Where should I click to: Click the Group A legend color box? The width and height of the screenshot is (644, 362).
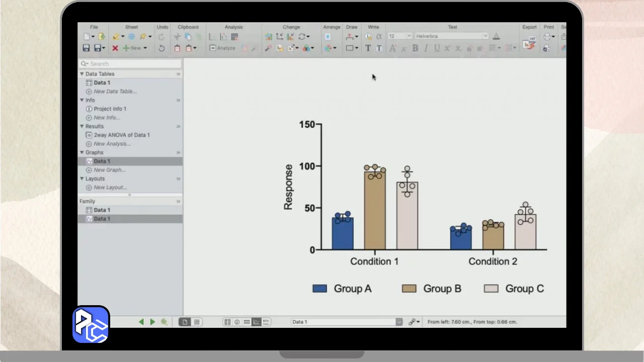click(319, 289)
